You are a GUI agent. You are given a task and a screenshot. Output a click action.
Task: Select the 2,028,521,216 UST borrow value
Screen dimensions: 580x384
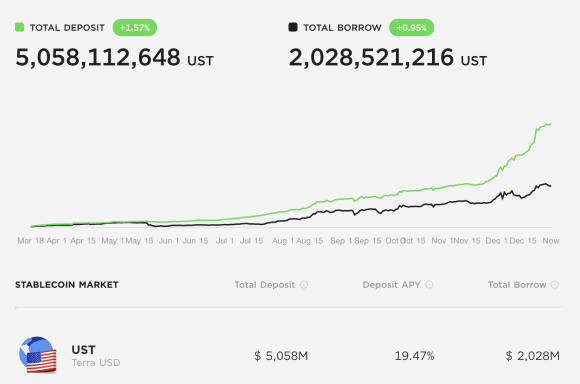pos(388,58)
